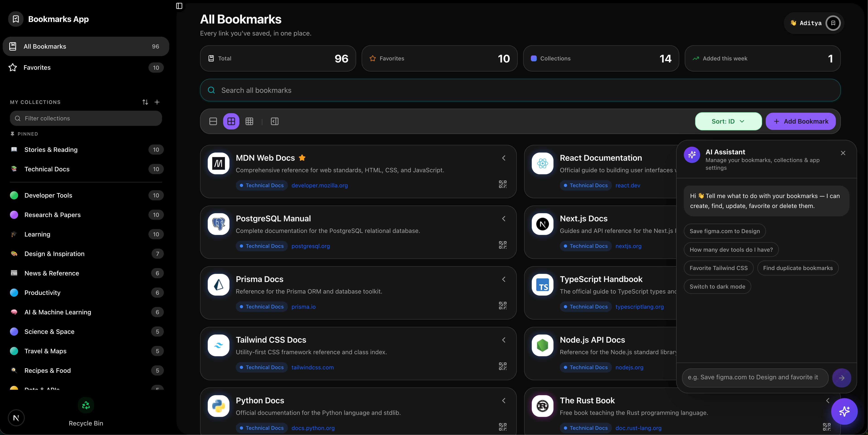Open Favorites in sidebar

click(x=86, y=67)
